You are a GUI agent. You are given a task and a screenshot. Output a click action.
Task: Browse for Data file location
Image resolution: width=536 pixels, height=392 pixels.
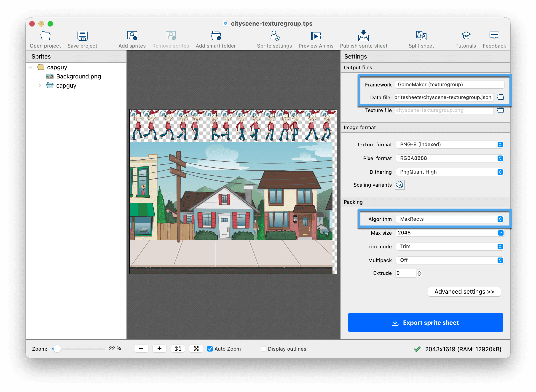(x=500, y=97)
